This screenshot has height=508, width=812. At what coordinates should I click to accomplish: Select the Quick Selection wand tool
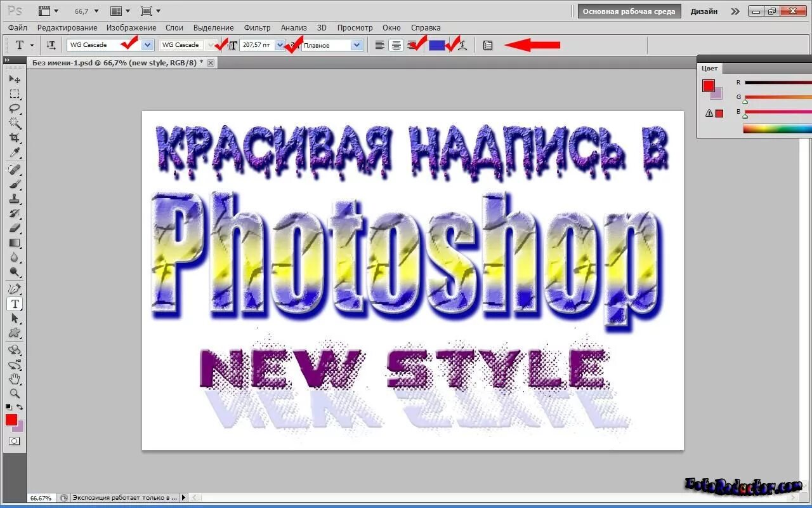[15, 123]
